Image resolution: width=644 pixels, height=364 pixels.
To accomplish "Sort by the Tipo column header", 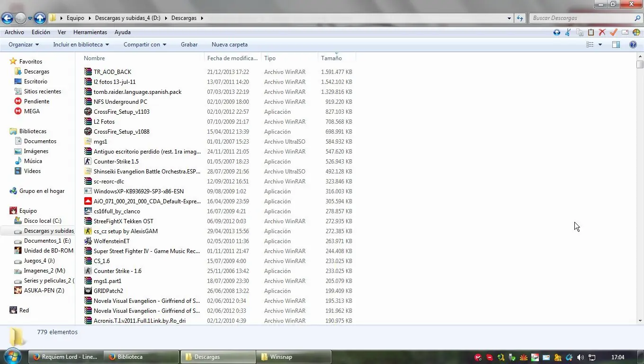I will point(290,58).
